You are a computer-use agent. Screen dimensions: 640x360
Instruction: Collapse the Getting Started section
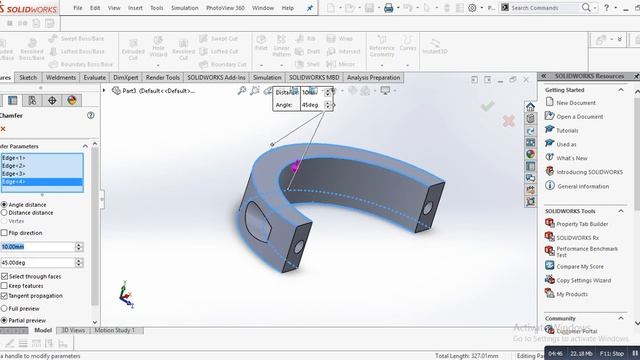(x=621, y=90)
